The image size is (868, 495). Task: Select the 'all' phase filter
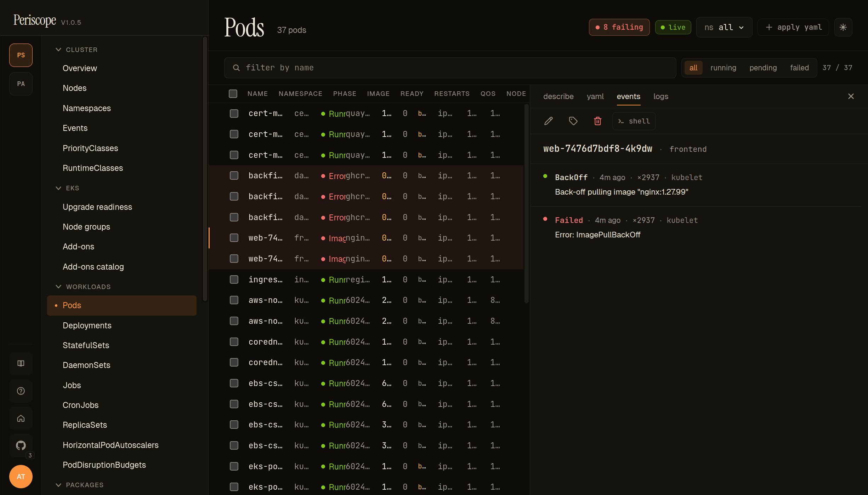[x=693, y=68]
